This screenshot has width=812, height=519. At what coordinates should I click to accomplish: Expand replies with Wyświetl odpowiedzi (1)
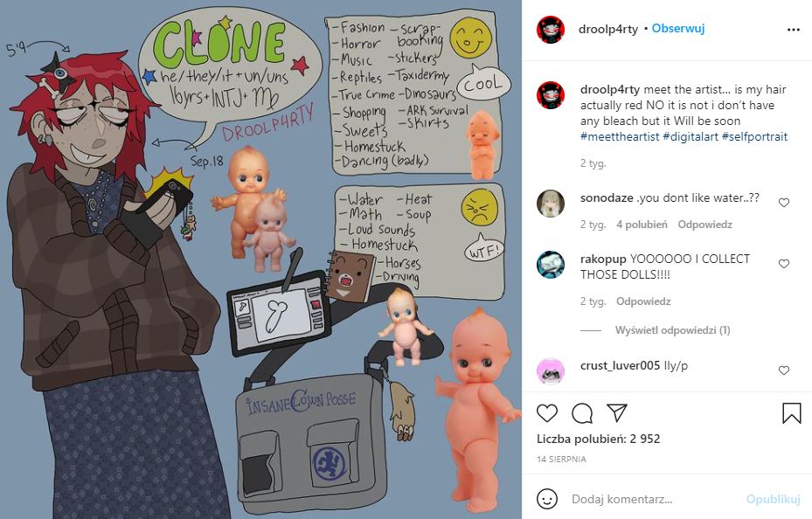tap(672, 330)
